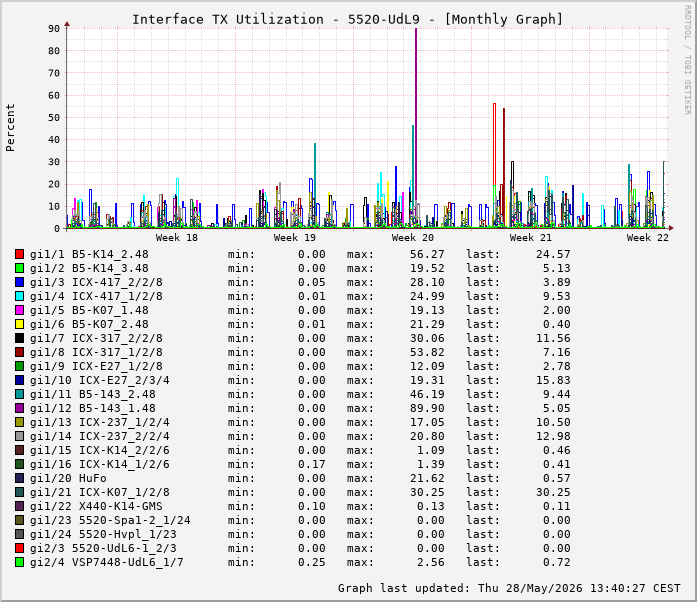Click the Week 21 axis label
This screenshot has height=602, width=697.
[530, 237]
